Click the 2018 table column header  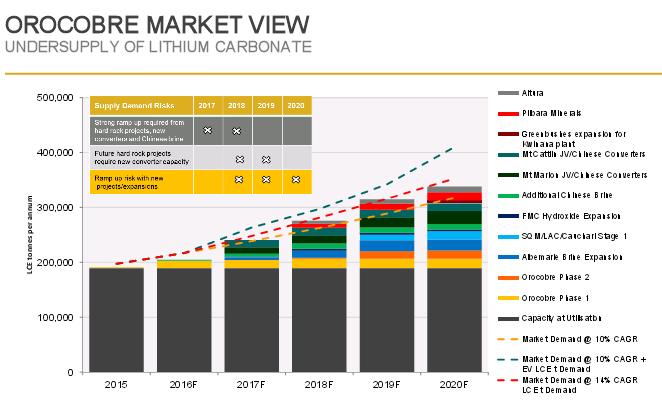coord(237,106)
